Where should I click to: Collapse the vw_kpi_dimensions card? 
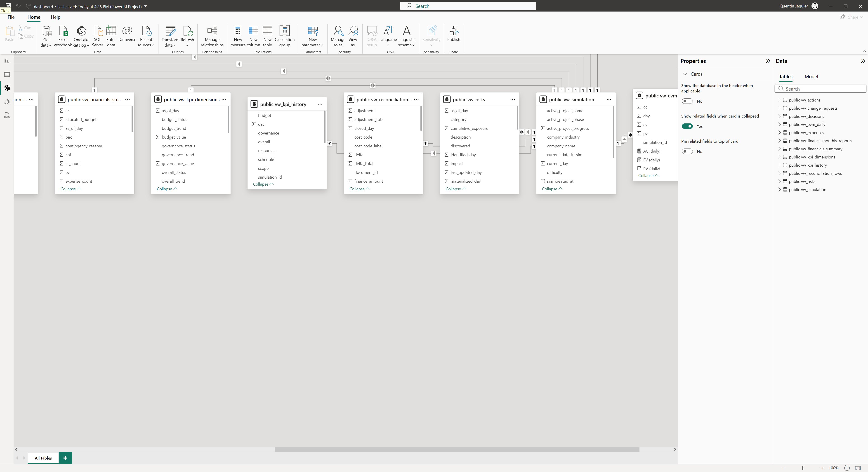click(167, 189)
